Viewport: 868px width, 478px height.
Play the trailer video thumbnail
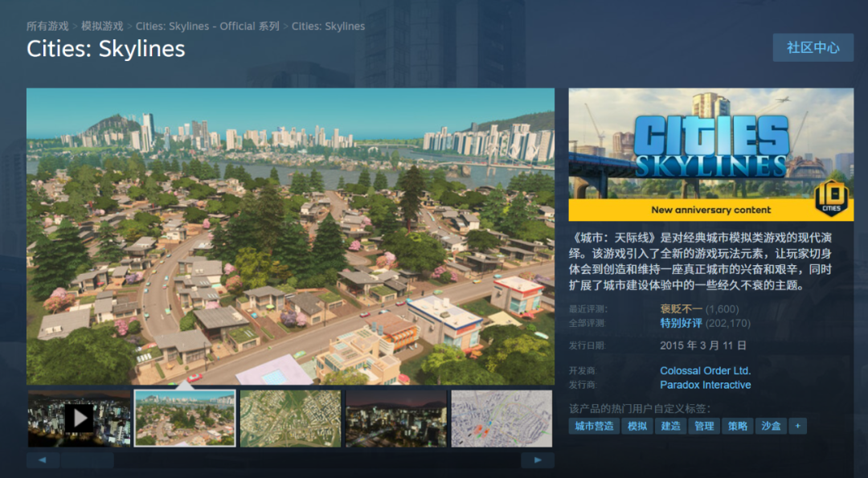(x=79, y=419)
